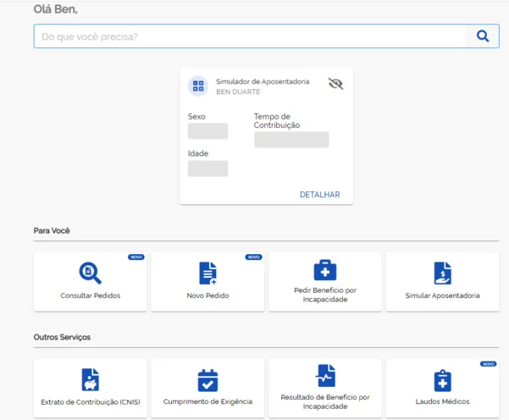Open the DETALHAR link
The width and height of the screenshot is (509, 420).
[320, 195]
